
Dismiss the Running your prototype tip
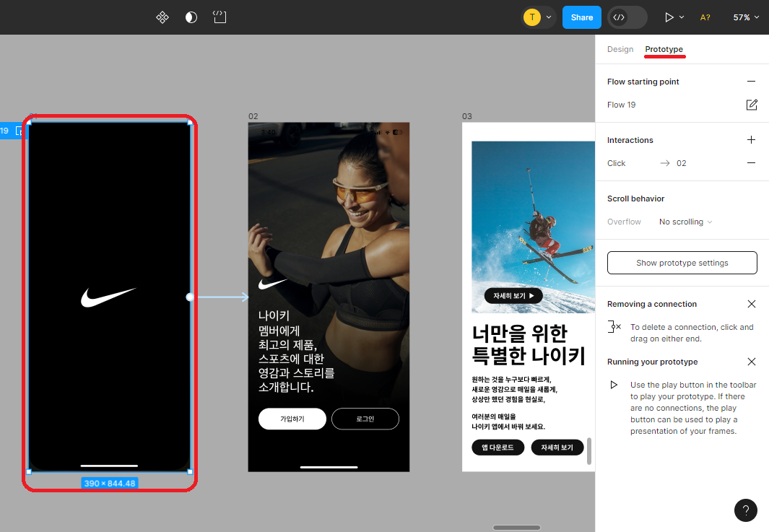[752, 362]
